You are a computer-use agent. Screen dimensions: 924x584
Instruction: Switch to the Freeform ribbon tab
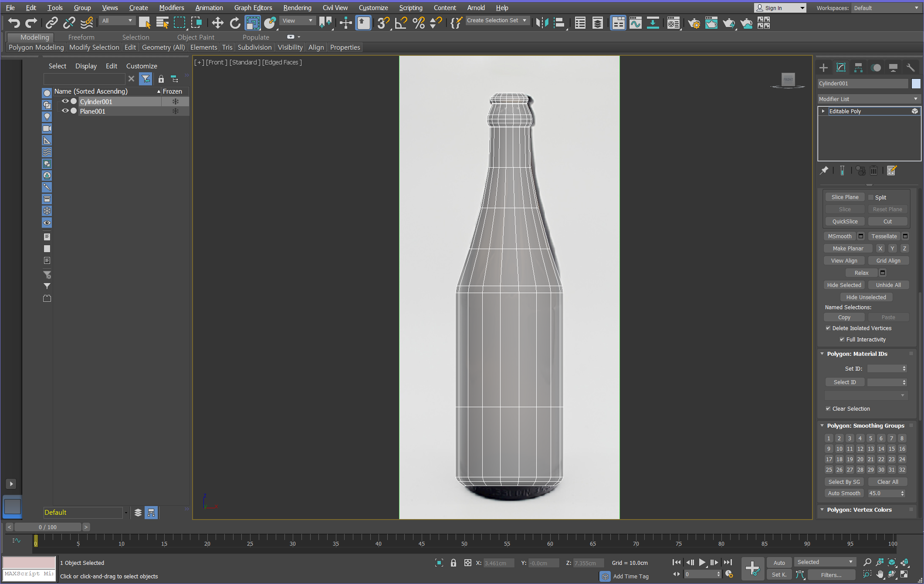pos(81,37)
